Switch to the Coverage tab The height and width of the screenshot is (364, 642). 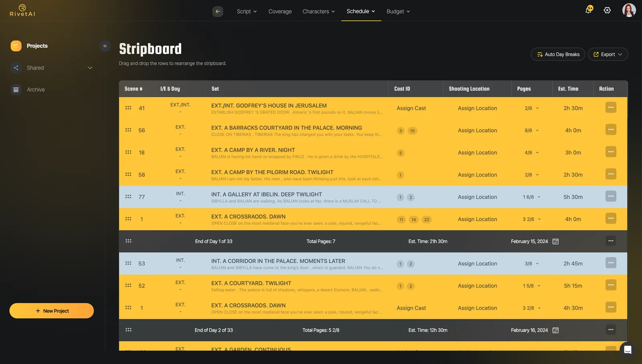(280, 11)
